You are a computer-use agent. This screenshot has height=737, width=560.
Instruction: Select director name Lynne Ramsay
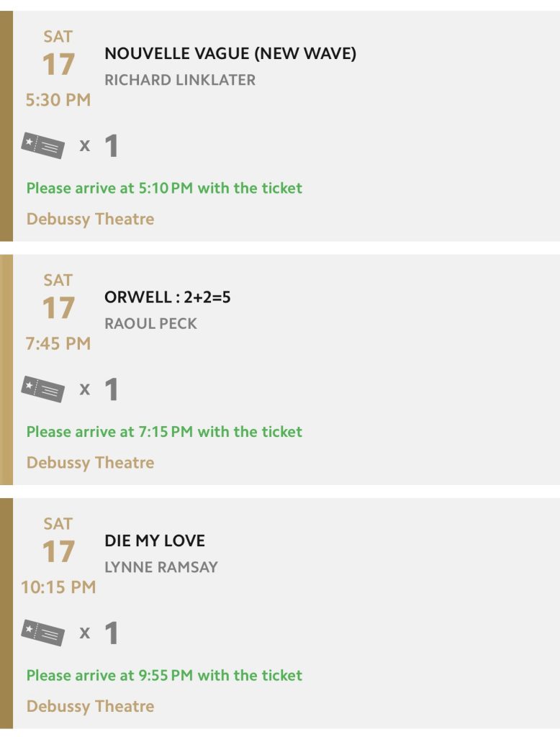click(161, 566)
